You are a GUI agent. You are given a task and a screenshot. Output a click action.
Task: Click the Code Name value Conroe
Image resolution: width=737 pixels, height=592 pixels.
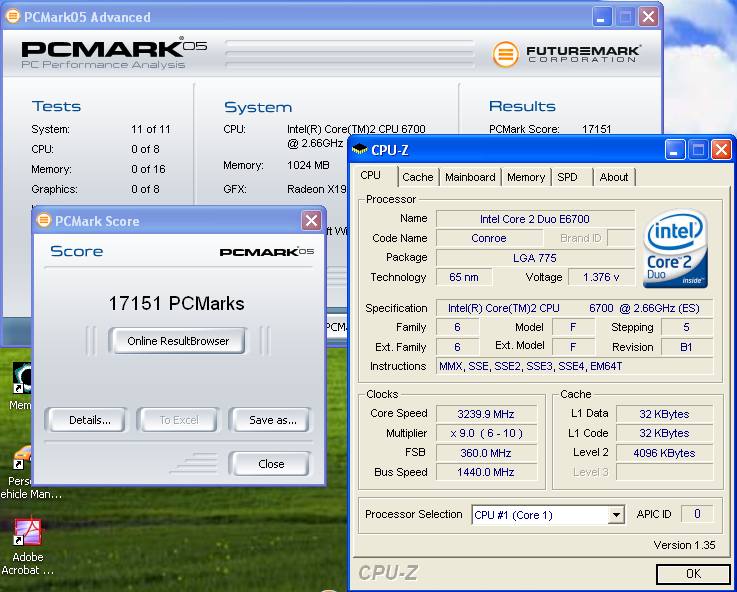(489, 238)
